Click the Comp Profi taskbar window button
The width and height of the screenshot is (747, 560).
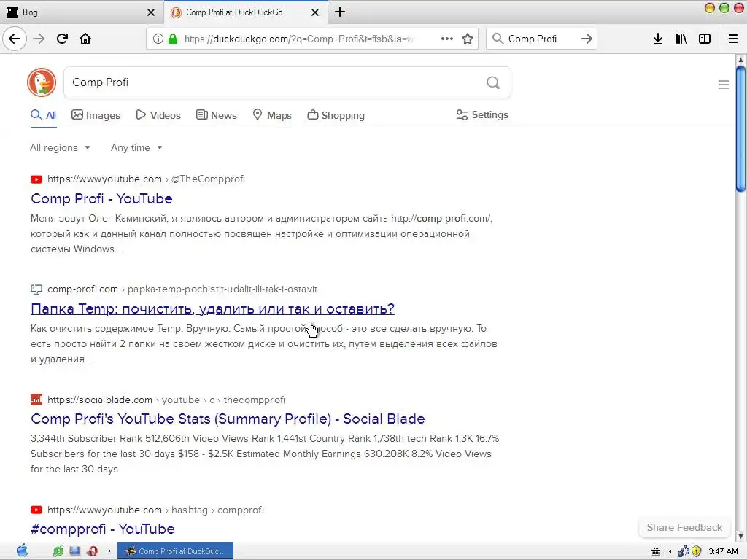(x=175, y=551)
